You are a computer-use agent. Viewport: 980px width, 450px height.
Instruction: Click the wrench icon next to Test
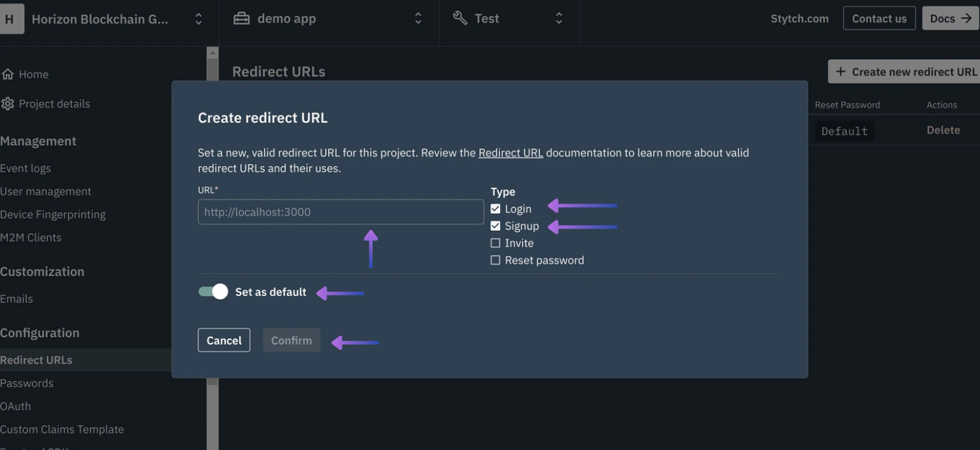coord(460,17)
